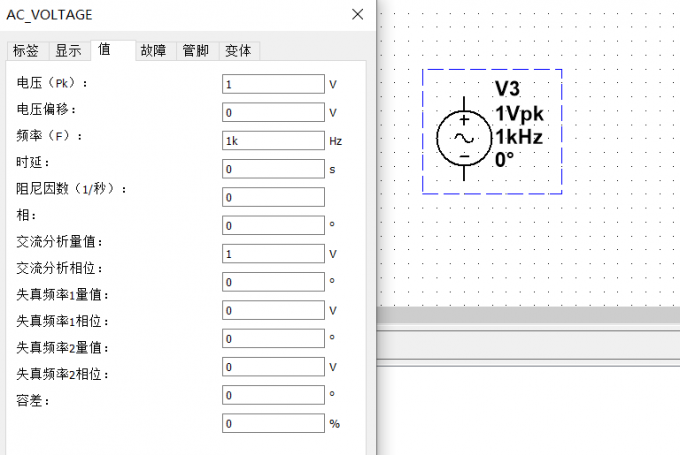Click the 阻尼因数（1/秒）： label
The height and width of the screenshot is (455, 680).
point(72,189)
